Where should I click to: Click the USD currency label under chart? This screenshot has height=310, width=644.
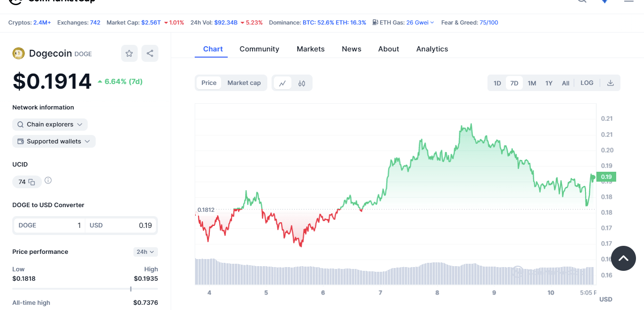coord(606,299)
